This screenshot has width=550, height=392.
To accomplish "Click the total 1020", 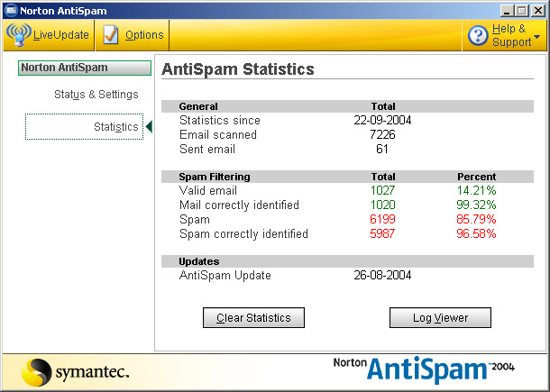I will click(x=382, y=205).
